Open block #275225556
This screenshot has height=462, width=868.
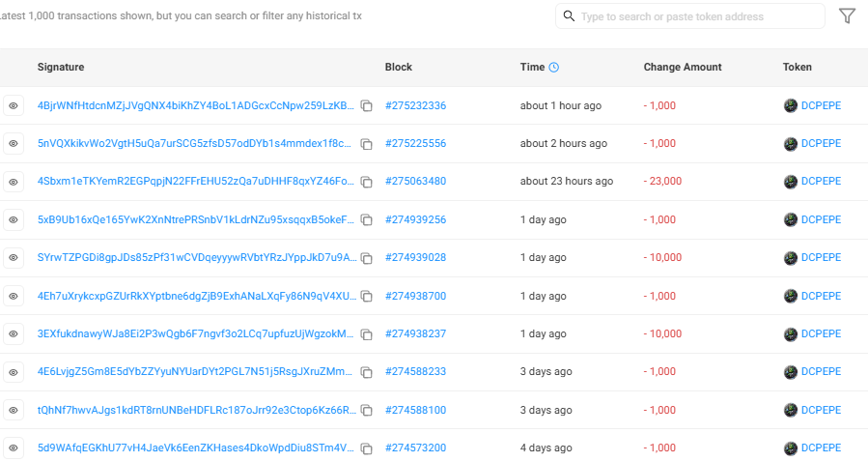[416, 143]
